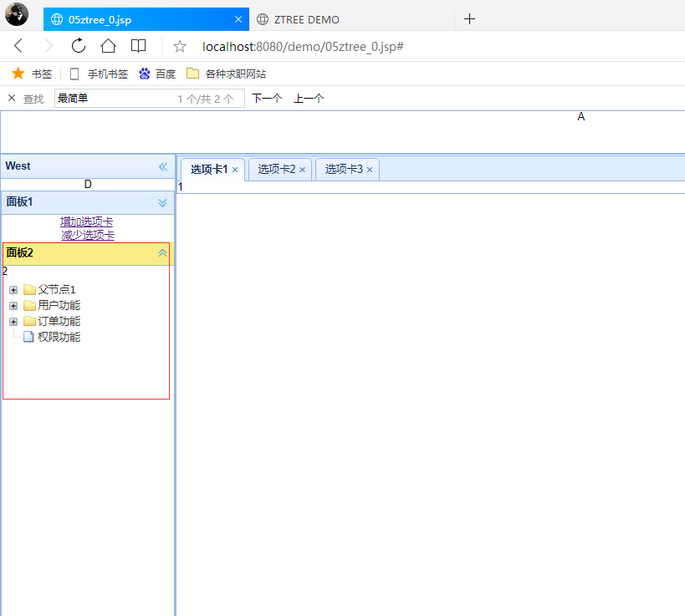Collapse the West panel with double arrow

pos(163,166)
